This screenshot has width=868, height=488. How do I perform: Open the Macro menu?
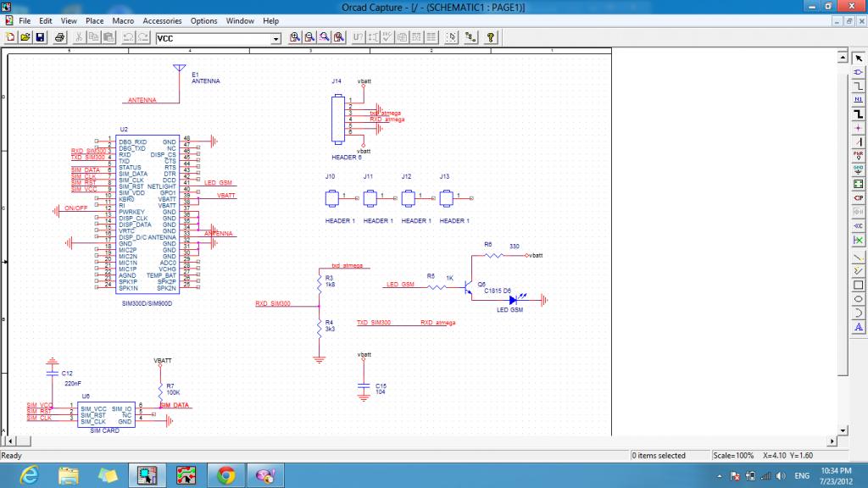pyautogui.click(x=123, y=20)
